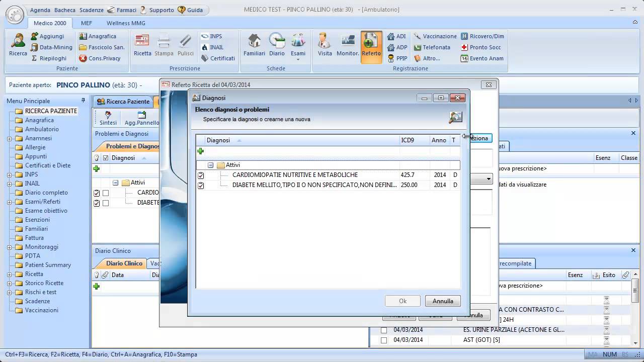Sort by the Anno column header
The width and height of the screenshot is (644, 362).
pyautogui.click(x=439, y=140)
